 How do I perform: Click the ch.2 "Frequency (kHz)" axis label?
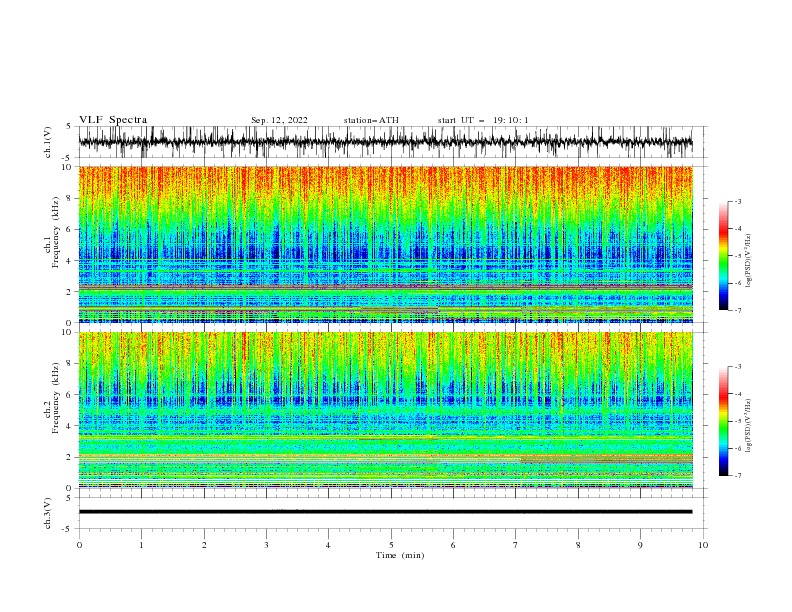click(56, 398)
